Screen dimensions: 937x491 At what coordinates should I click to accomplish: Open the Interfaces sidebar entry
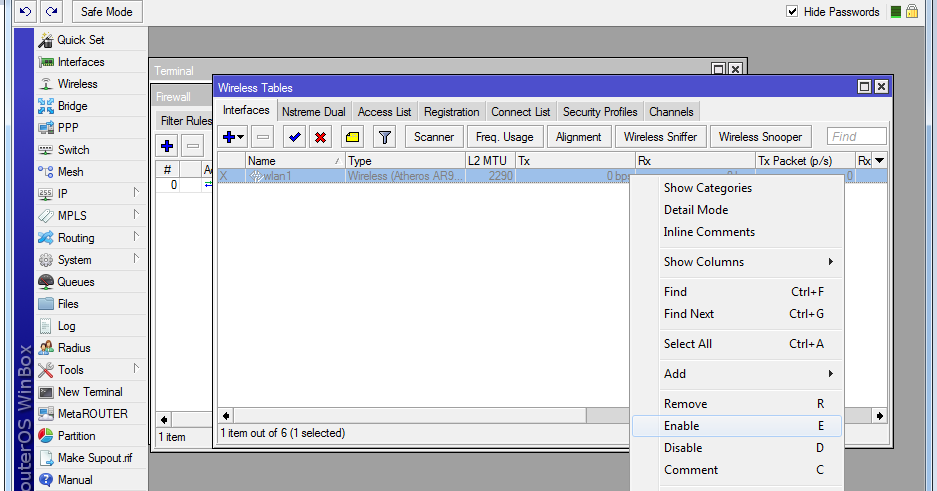(x=80, y=62)
